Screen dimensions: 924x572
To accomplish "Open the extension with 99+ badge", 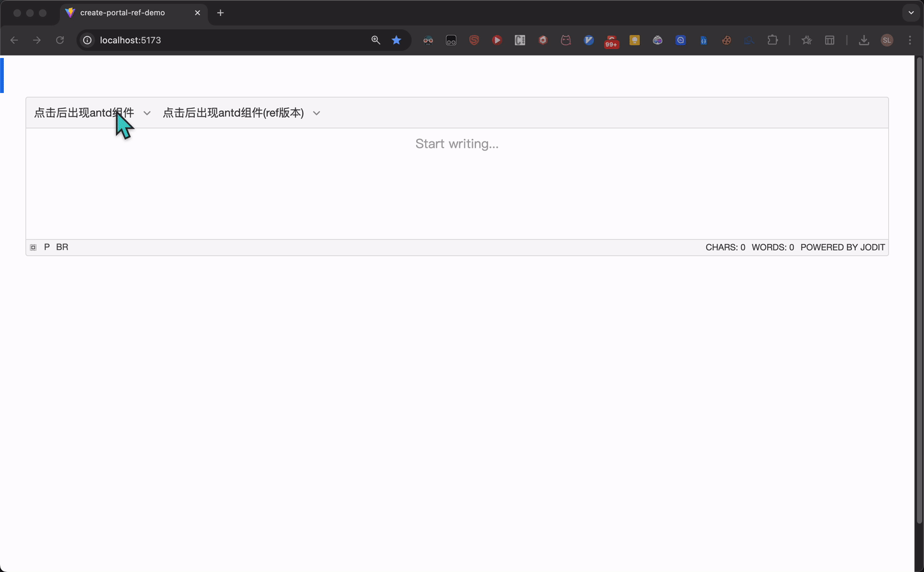I will click(x=612, y=41).
